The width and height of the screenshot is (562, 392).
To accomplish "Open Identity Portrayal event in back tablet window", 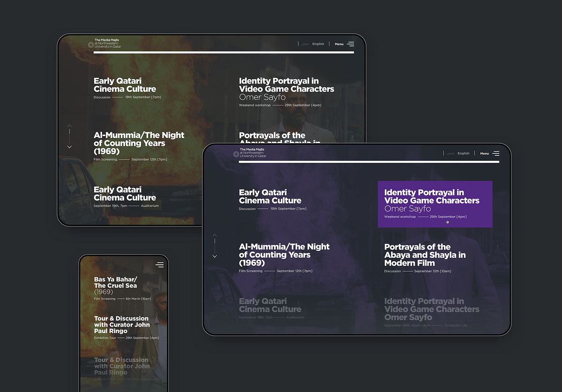I will [x=287, y=92].
